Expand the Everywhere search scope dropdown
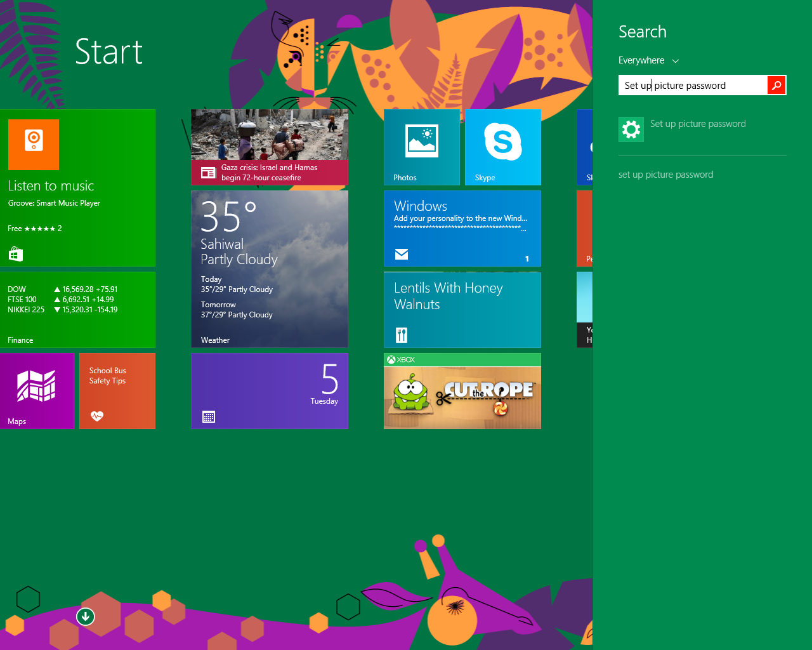The width and height of the screenshot is (812, 650). [648, 60]
